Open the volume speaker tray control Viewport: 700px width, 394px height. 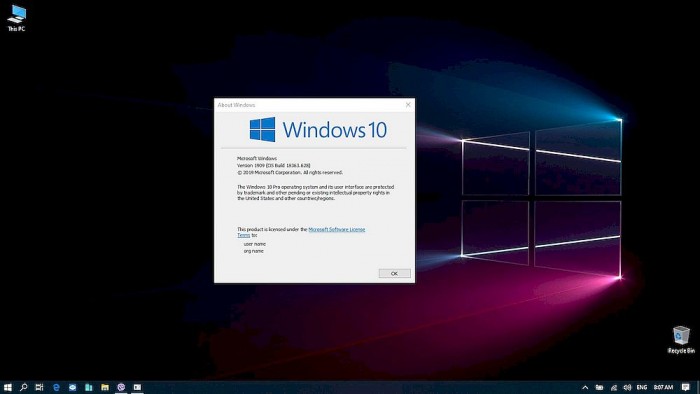point(627,387)
